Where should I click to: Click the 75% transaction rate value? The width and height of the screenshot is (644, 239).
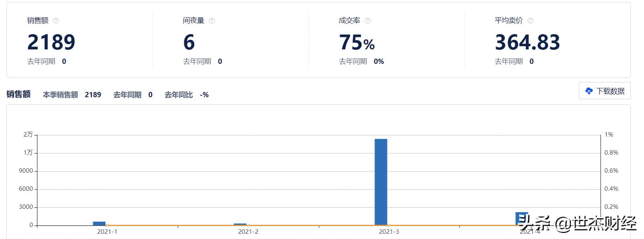click(357, 42)
